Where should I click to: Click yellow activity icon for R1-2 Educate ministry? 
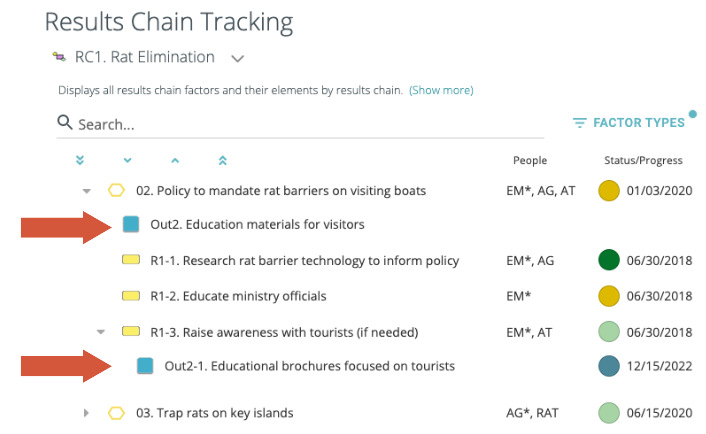click(x=130, y=296)
